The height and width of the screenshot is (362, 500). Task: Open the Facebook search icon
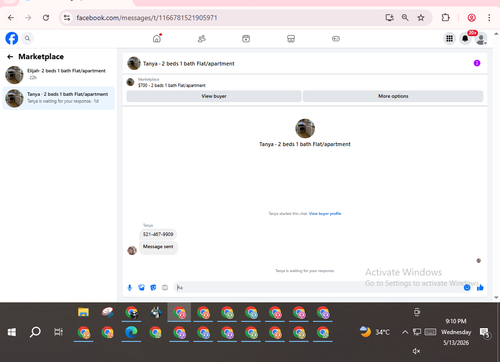tap(27, 38)
